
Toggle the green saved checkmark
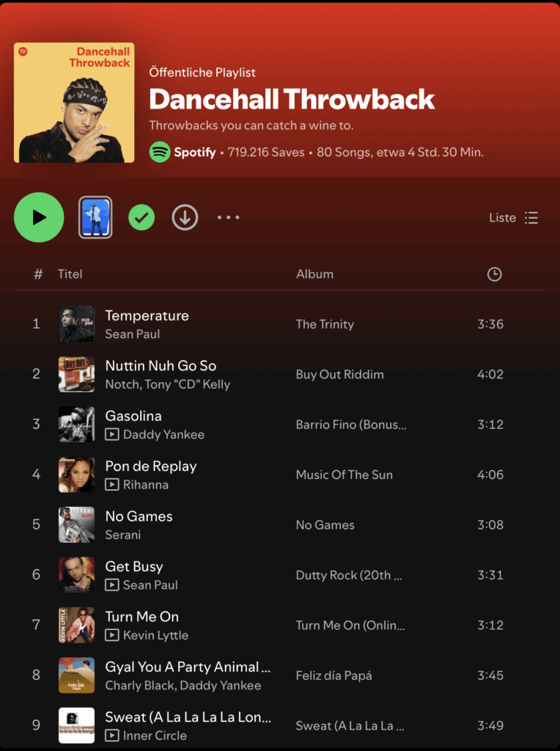(141, 217)
